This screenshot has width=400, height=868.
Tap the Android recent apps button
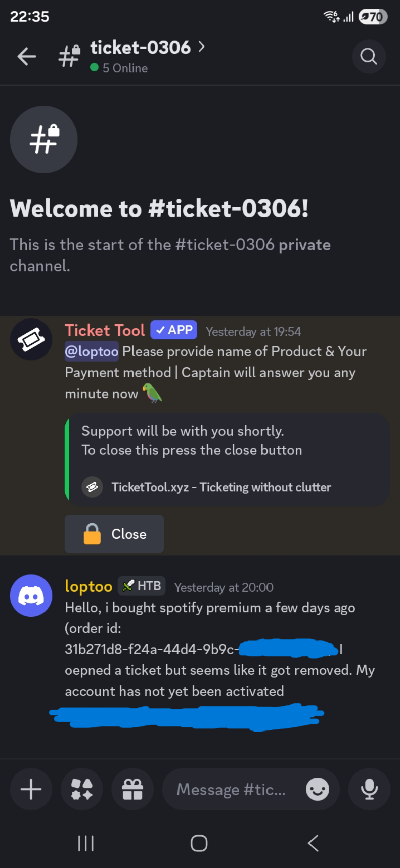tap(86, 843)
